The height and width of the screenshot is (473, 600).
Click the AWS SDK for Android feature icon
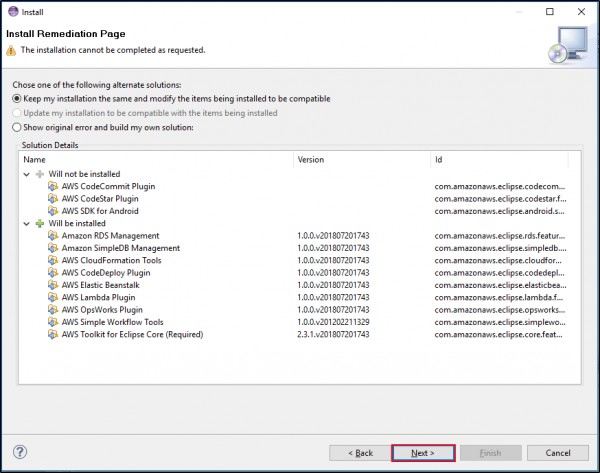(53, 211)
